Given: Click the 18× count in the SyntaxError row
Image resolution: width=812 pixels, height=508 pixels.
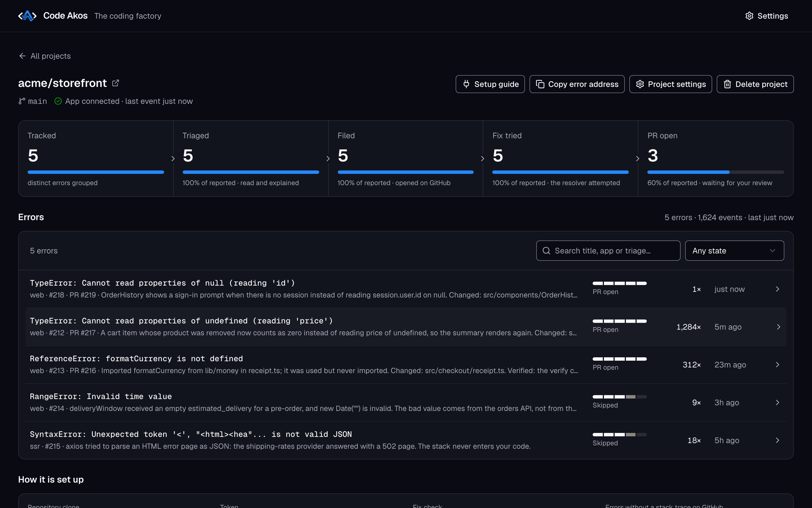Looking at the screenshot, I should pos(694,440).
